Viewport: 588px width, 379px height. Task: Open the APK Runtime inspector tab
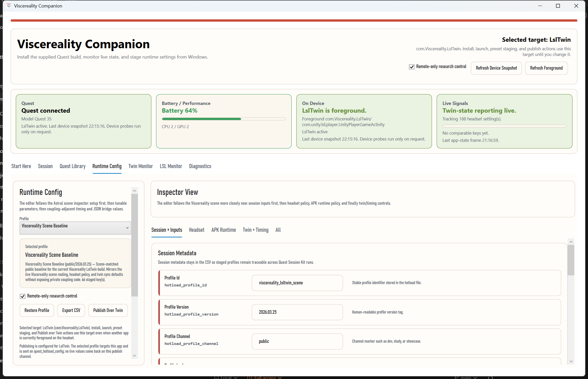click(224, 230)
